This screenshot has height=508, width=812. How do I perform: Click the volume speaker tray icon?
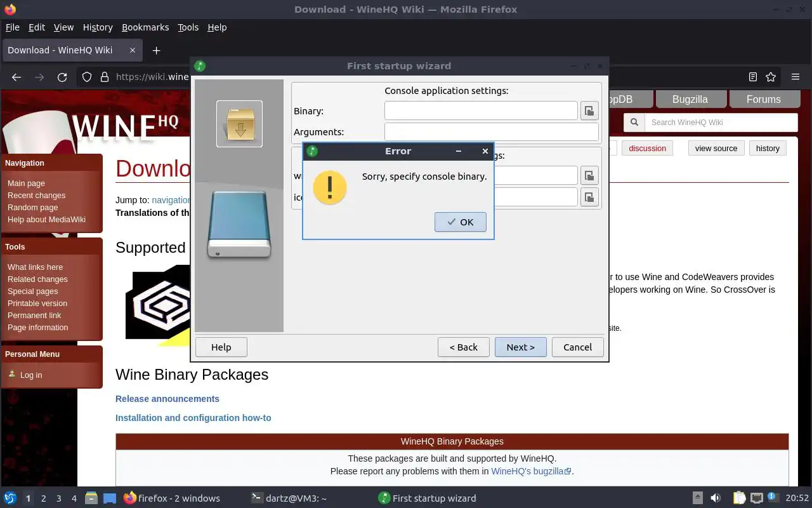716,498
